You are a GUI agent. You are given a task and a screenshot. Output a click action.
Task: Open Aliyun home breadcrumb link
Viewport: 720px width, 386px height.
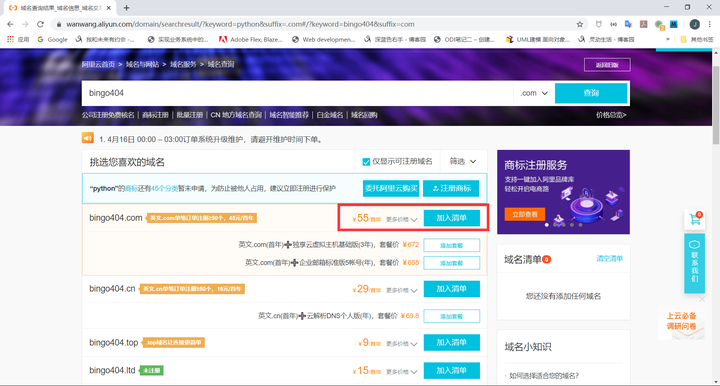98,64
